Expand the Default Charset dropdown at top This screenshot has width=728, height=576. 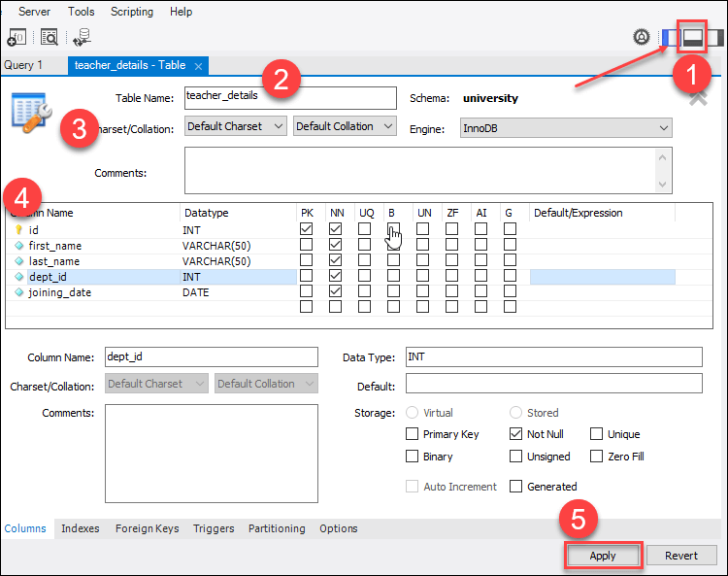235,126
